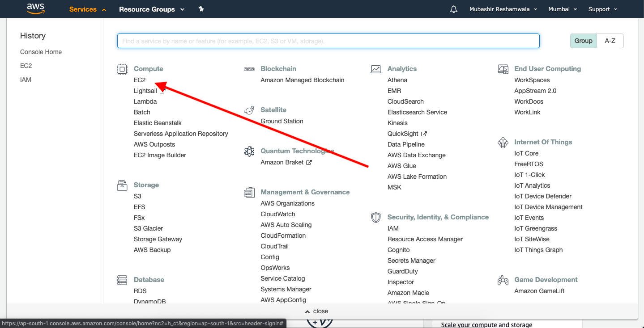The width and height of the screenshot is (644, 328).
Task: Open the Athena analytics service
Action: [397, 80]
